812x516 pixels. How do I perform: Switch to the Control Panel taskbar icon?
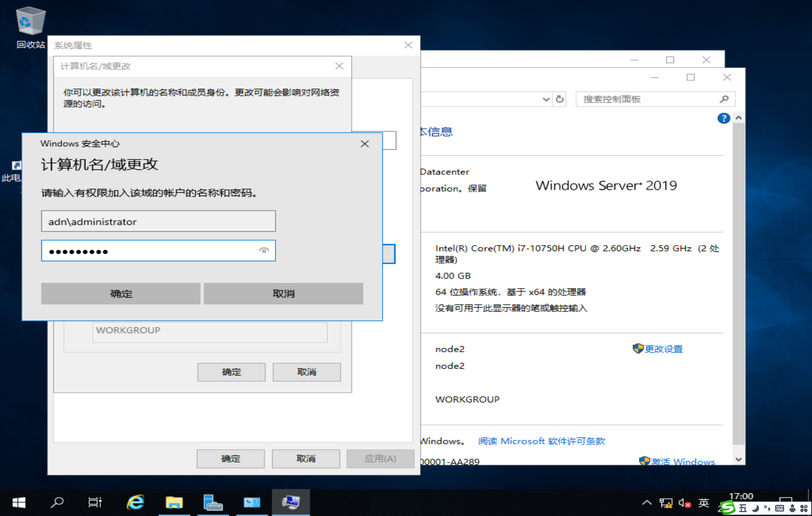(252, 503)
